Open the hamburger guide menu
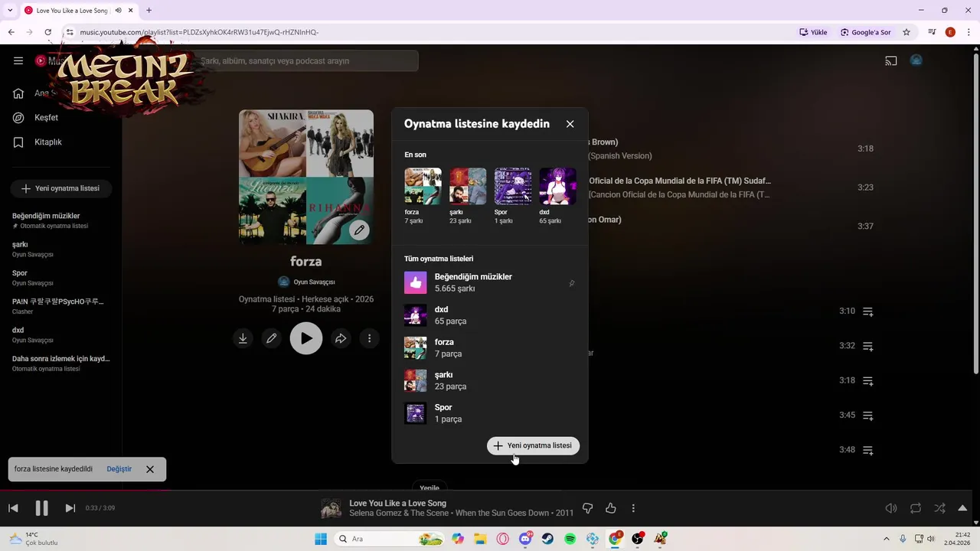 (x=18, y=60)
